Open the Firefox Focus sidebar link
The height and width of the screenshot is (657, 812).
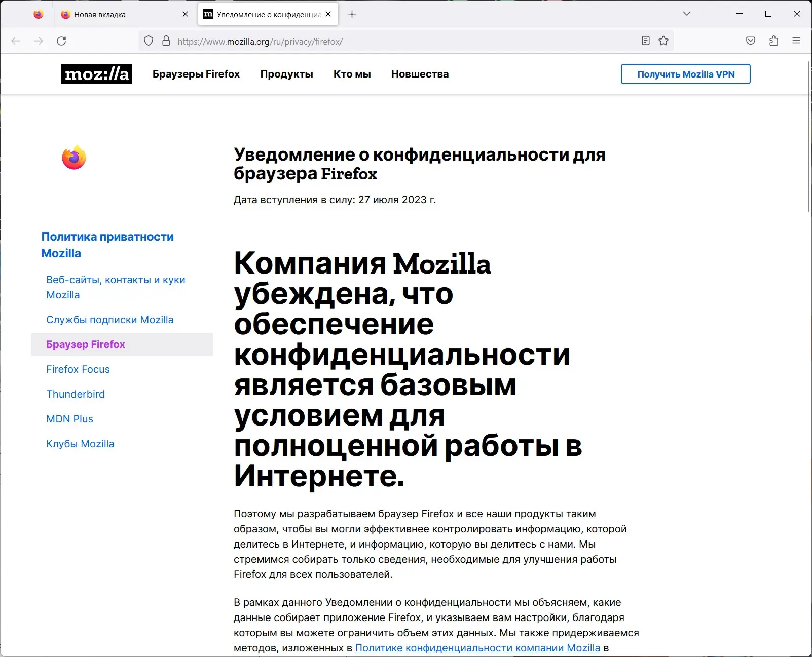point(78,369)
